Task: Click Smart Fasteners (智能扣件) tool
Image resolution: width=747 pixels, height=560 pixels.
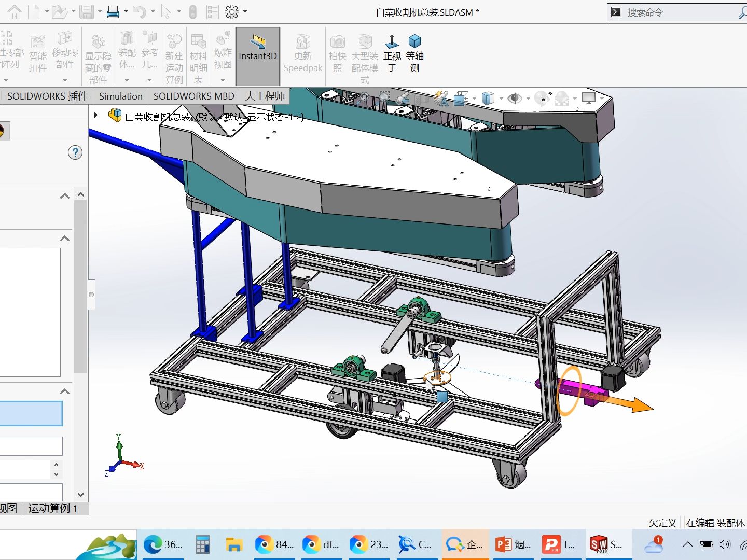Action: point(38,53)
